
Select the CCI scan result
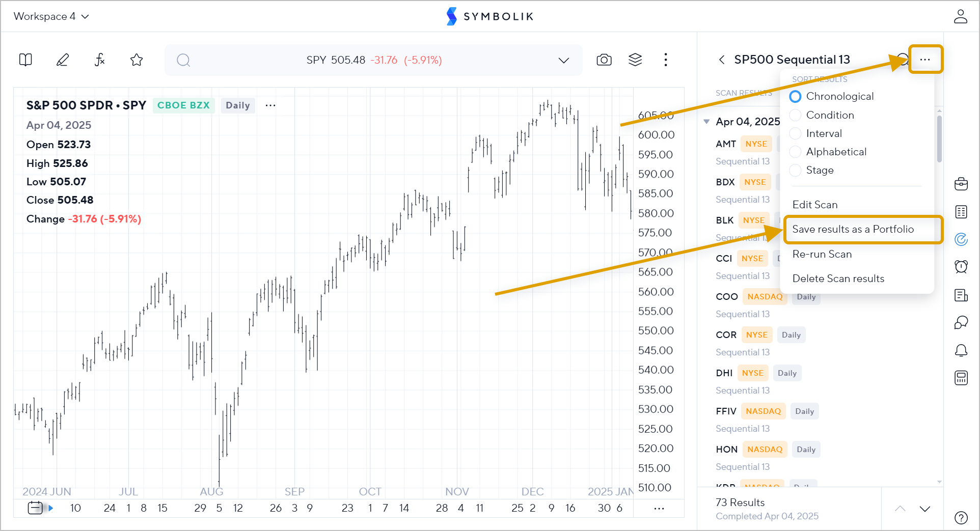pos(724,259)
